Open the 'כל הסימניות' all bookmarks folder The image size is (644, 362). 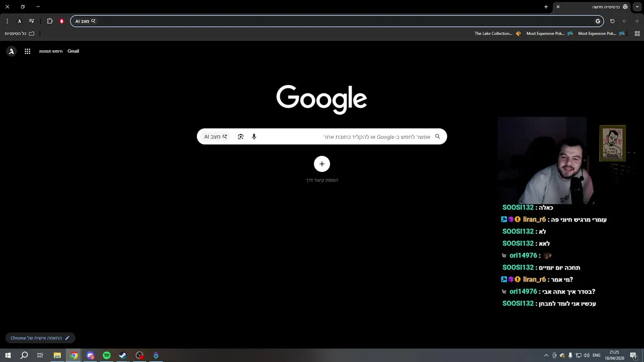[x=20, y=34]
